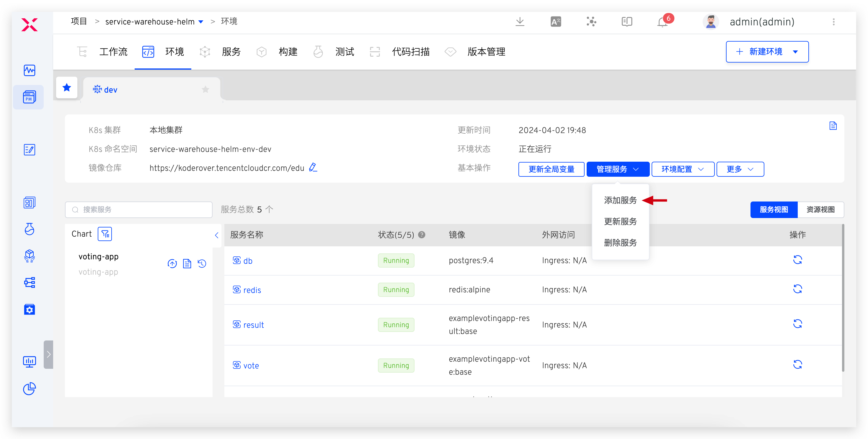Restart the db service
Image resolution: width=868 pixels, height=439 pixels.
pyautogui.click(x=797, y=260)
